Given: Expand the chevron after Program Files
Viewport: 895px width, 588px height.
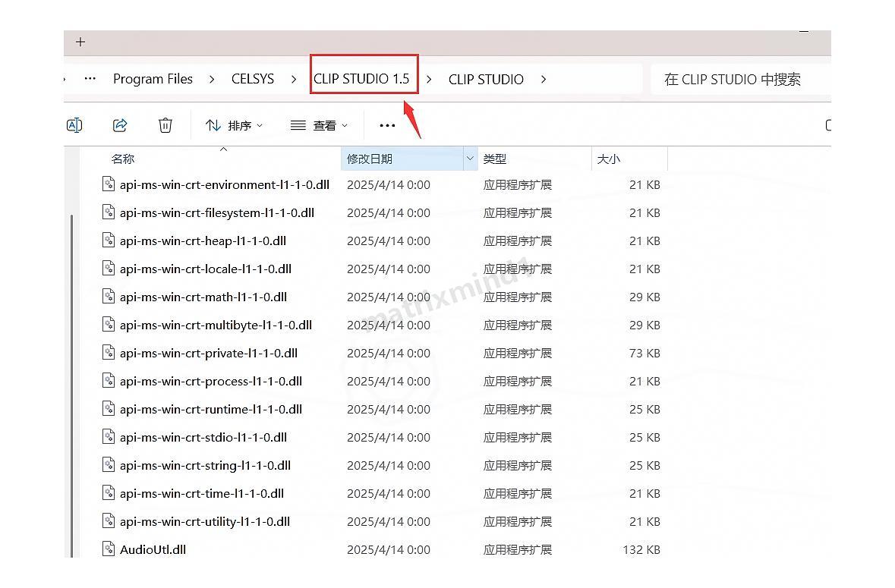Looking at the screenshot, I should [212, 79].
